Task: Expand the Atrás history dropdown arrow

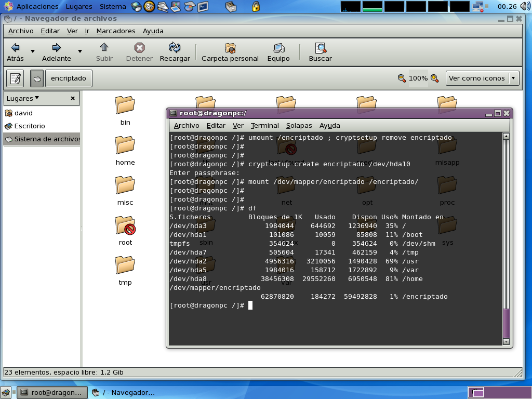Action: (33, 51)
